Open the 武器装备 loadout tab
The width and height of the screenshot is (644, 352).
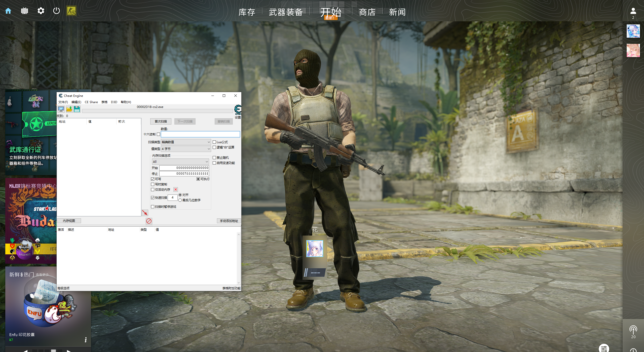286,12
